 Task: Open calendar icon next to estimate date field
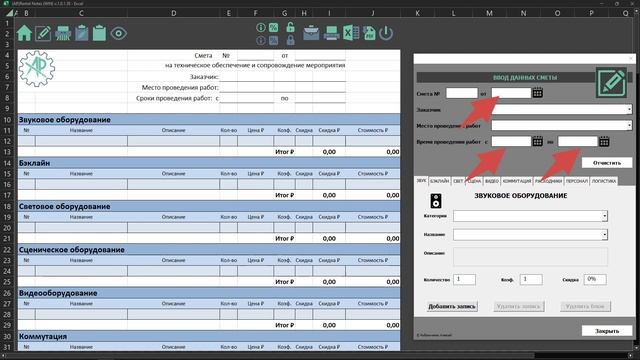click(x=538, y=93)
